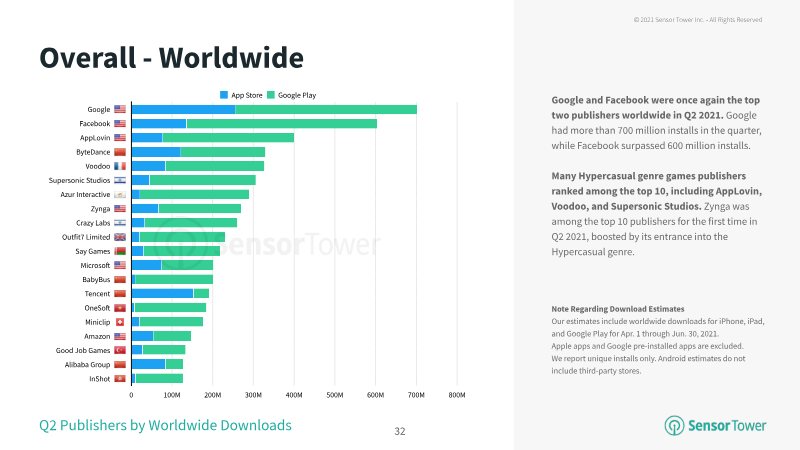Click the Outfit7 Limited publisher label
The height and width of the screenshot is (450, 800).
86,237
